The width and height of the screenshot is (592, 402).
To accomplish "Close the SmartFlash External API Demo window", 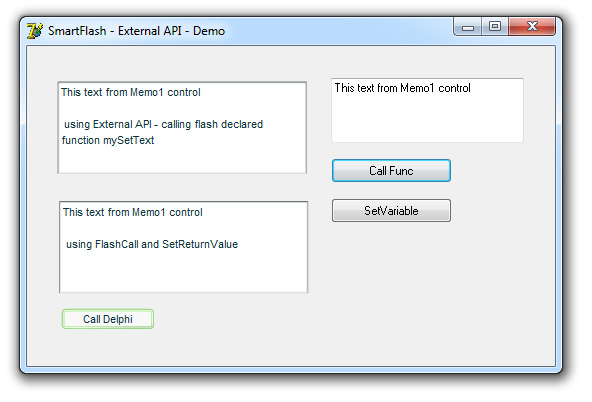I will click(x=532, y=27).
